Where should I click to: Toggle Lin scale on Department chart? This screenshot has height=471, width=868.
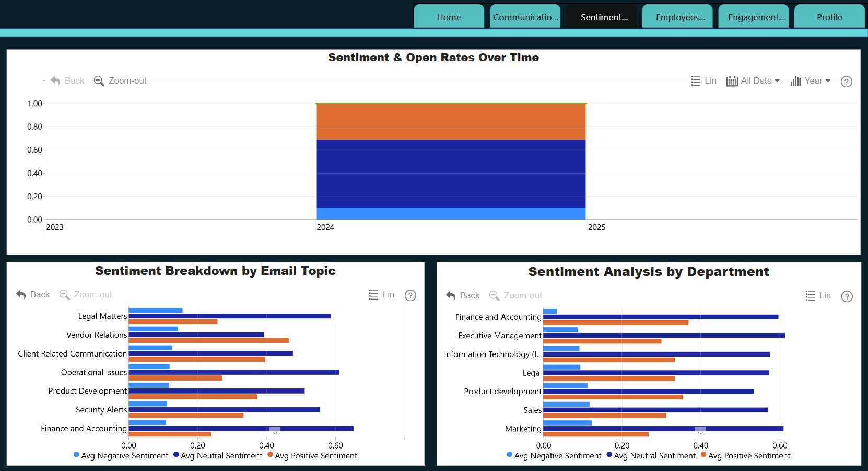point(818,295)
